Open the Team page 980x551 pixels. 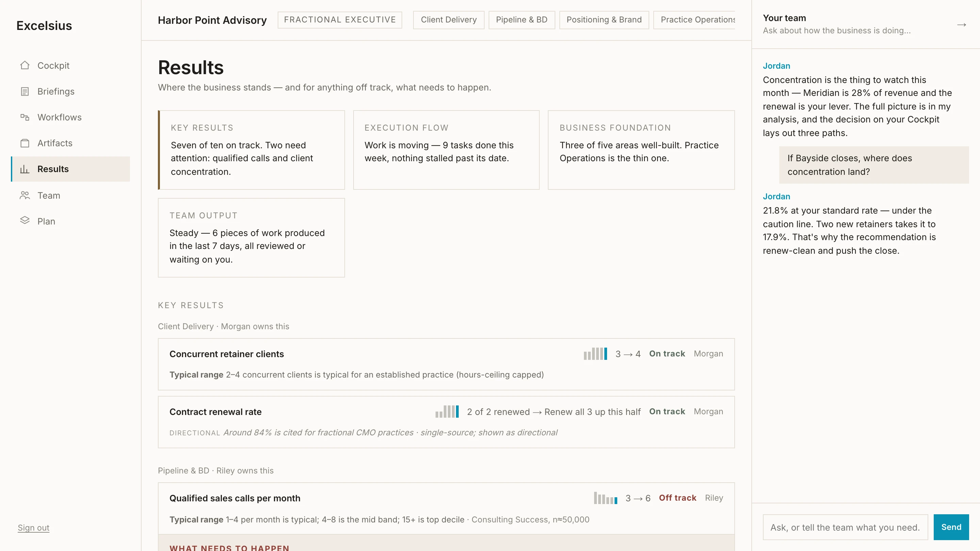(x=71, y=196)
